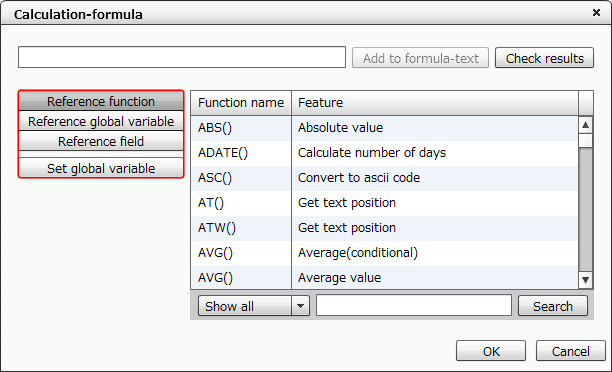Click the function list scrollbar thumb
This screenshot has height=372, width=612.
585,141
